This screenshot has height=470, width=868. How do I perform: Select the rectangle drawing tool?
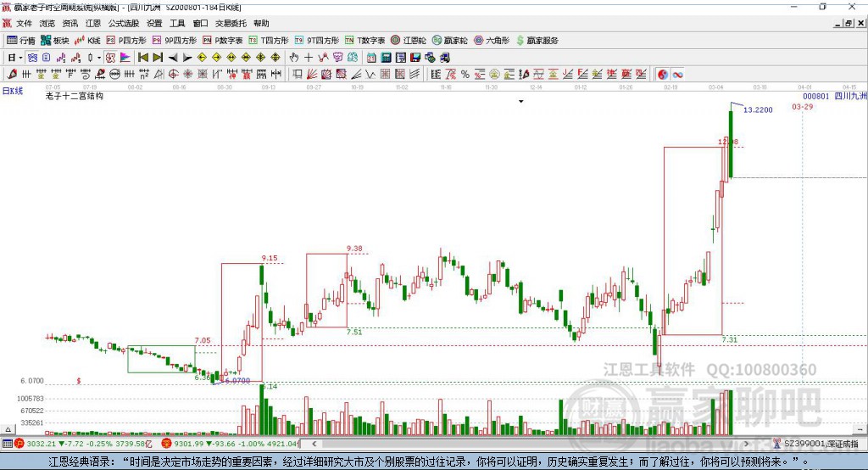298,75
